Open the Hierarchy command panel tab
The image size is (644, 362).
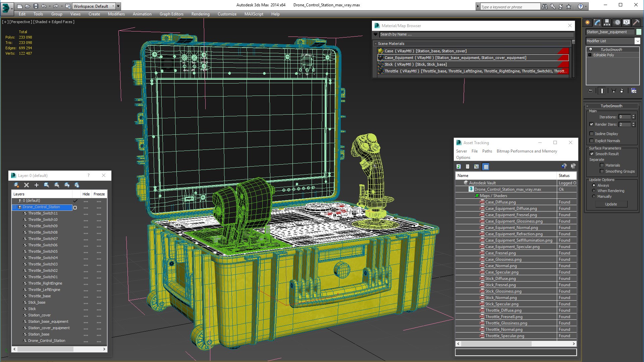pos(607,22)
